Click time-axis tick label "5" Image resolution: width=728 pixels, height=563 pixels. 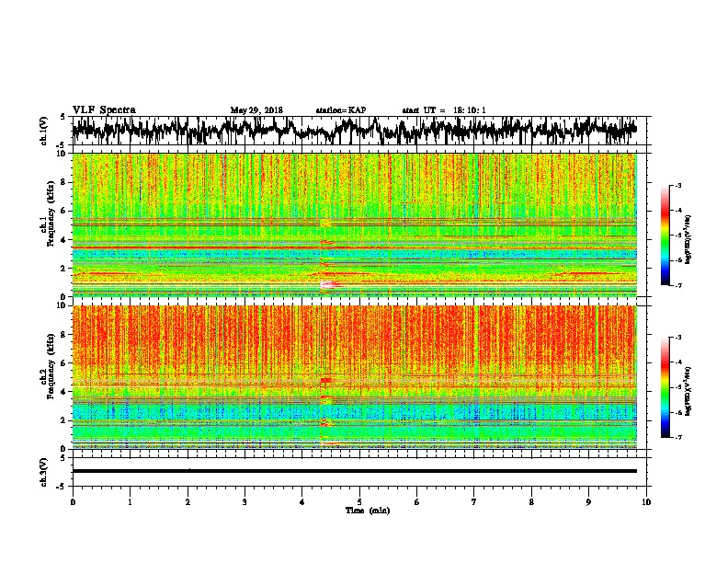click(x=359, y=502)
